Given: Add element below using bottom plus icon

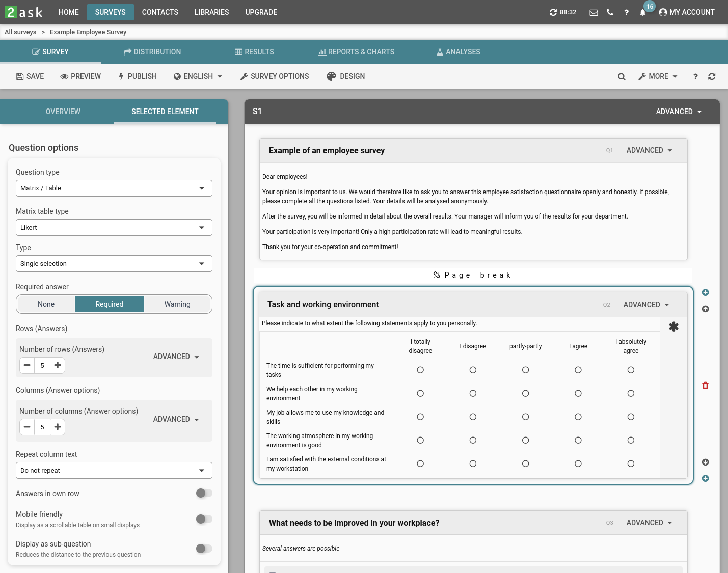Looking at the screenshot, I should point(705,478).
